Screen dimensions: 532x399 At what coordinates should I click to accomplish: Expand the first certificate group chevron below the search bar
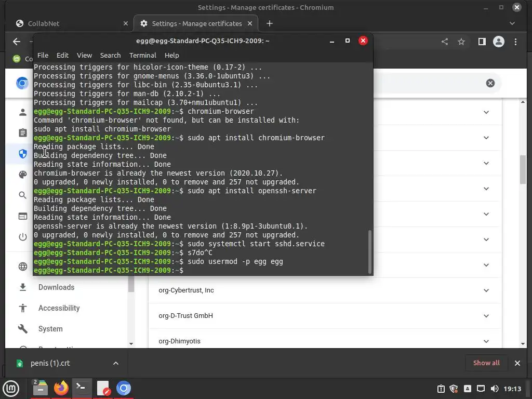(486, 112)
